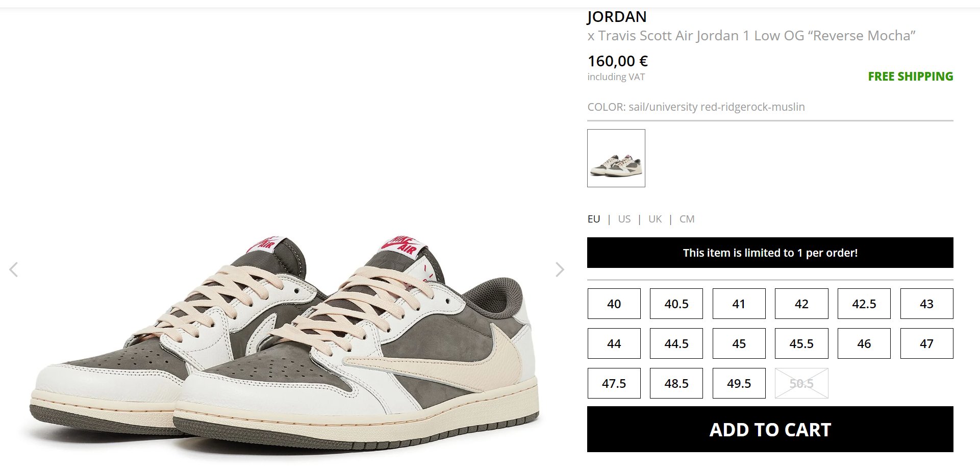Select the Reverse Mocha color thumbnail

(x=616, y=158)
